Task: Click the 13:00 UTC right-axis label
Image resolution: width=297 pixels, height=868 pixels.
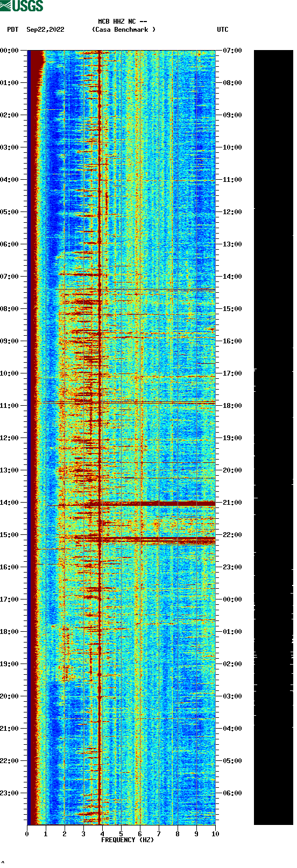Action: [232, 244]
